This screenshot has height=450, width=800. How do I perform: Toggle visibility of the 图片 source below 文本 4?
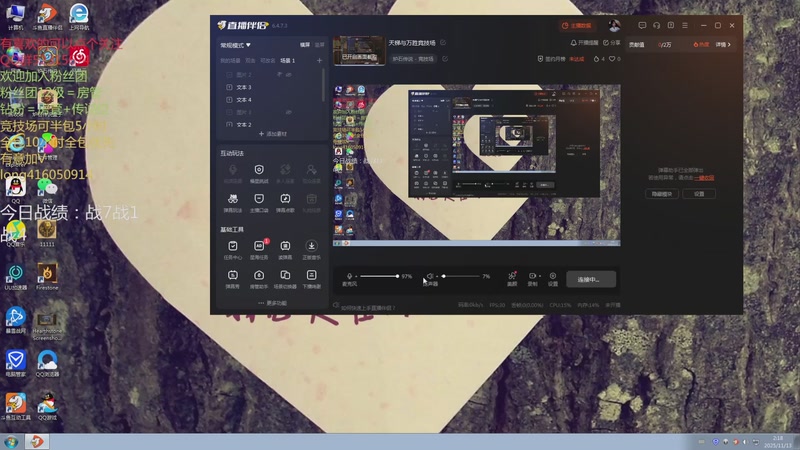[x=289, y=112]
